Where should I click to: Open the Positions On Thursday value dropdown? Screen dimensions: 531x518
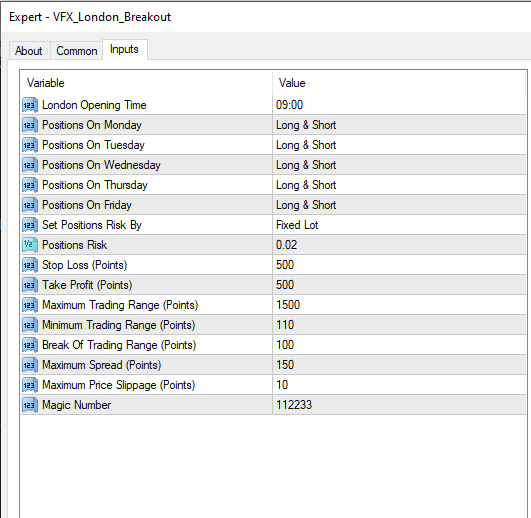(x=399, y=185)
